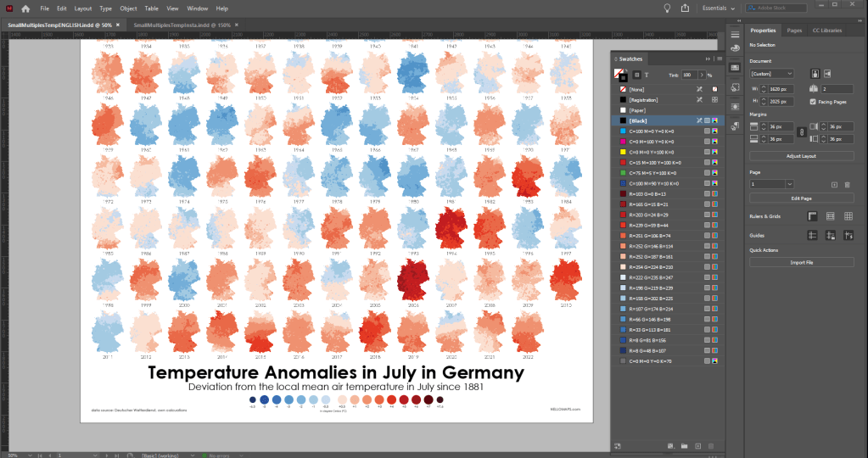Switch to SmallMultiplesTempInsta.indd document tab
The width and height of the screenshot is (868, 458).
point(182,25)
